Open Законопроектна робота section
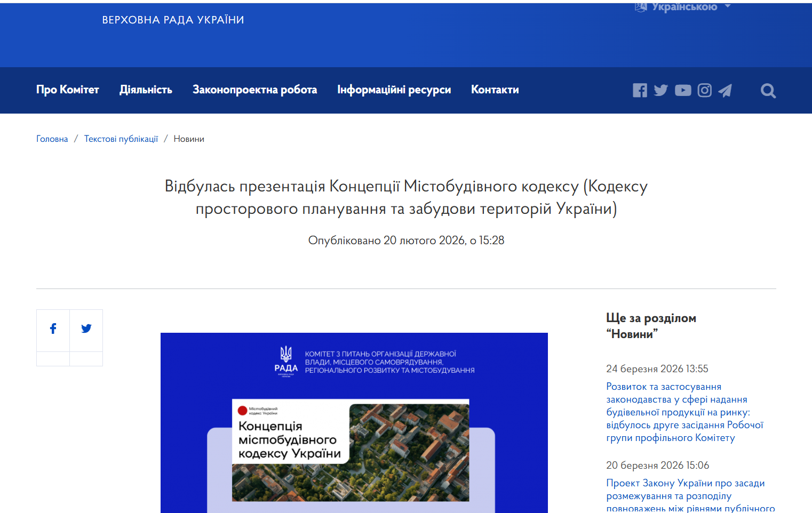This screenshot has width=812, height=513. [255, 90]
